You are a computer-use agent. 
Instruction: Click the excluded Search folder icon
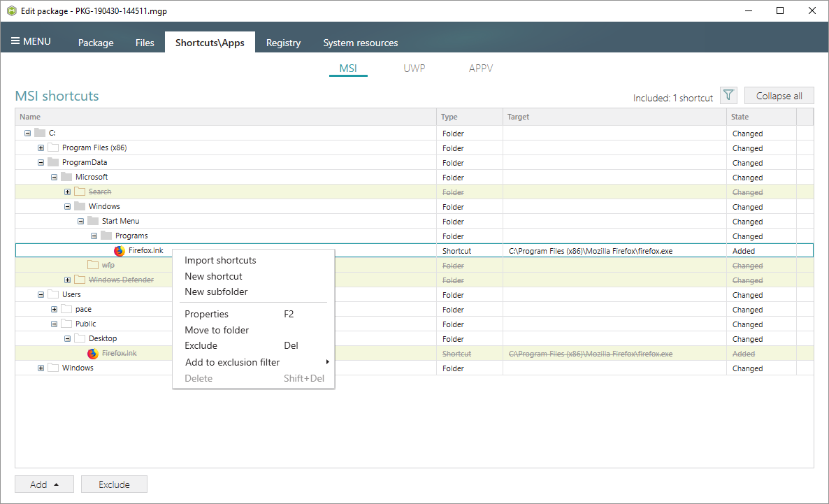point(80,192)
